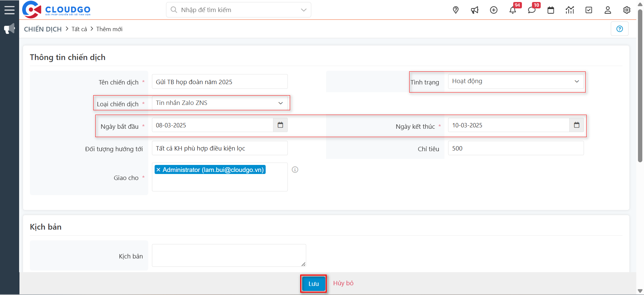Open date picker for Ngày bắt đầu
The image size is (644, 295).
tap(280, 125)
